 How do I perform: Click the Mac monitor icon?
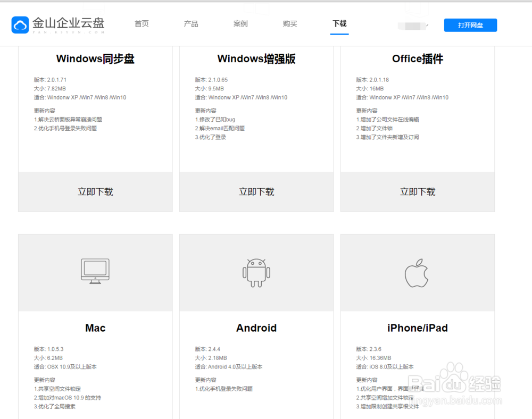[x=95, y=271]
